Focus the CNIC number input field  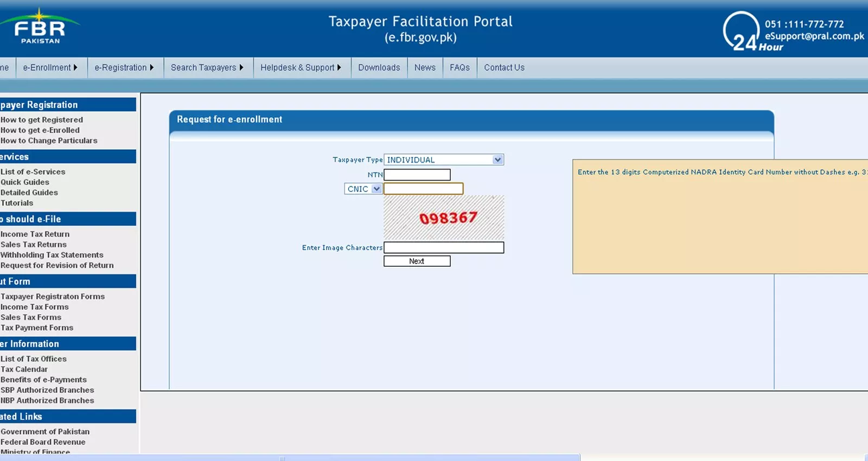click(424, 189)
